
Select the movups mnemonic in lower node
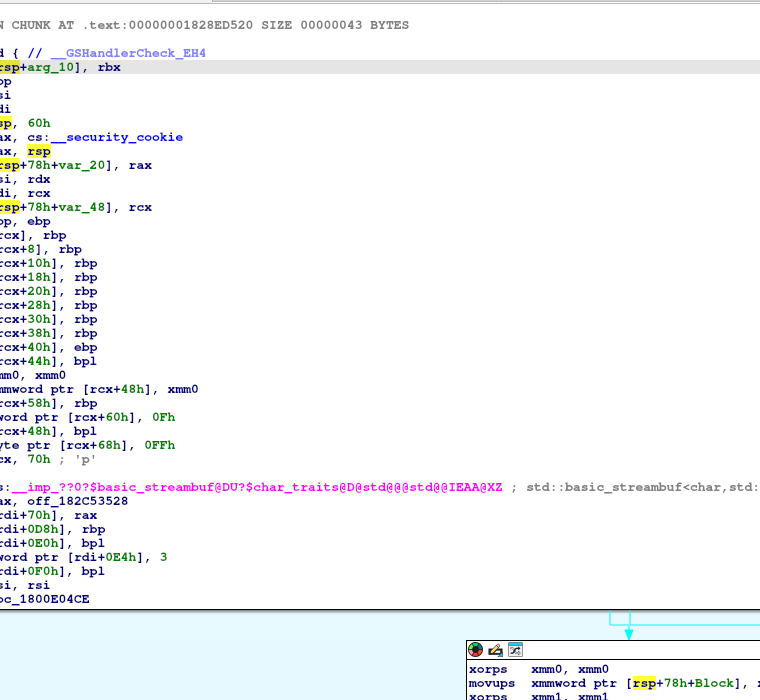(x=492, y=683)
